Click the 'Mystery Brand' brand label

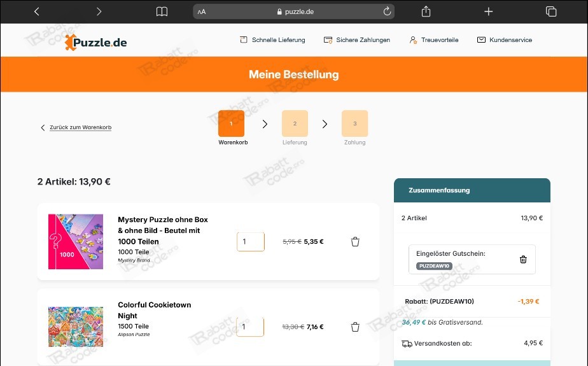coord(134,260)
